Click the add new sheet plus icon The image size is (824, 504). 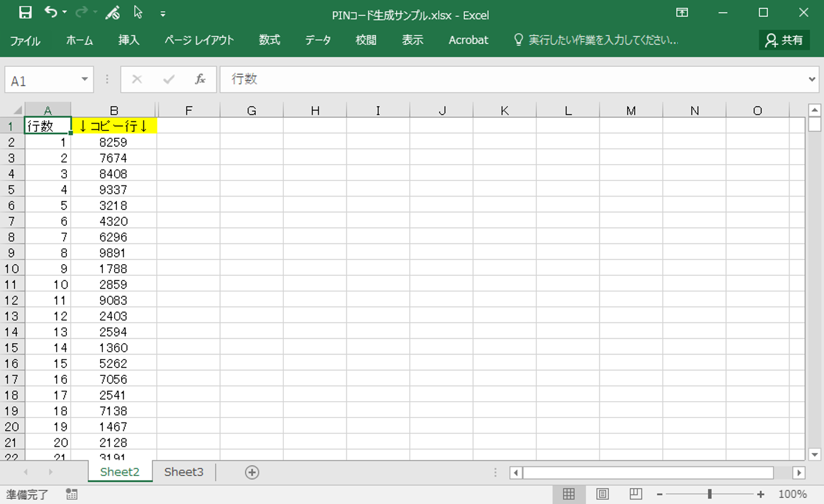[252, 473]
